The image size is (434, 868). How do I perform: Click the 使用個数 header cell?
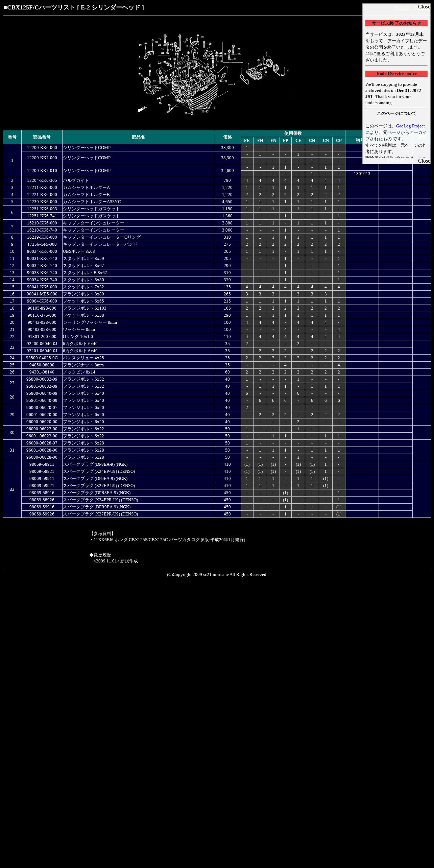pyautogui.click(x=293, y=134)
